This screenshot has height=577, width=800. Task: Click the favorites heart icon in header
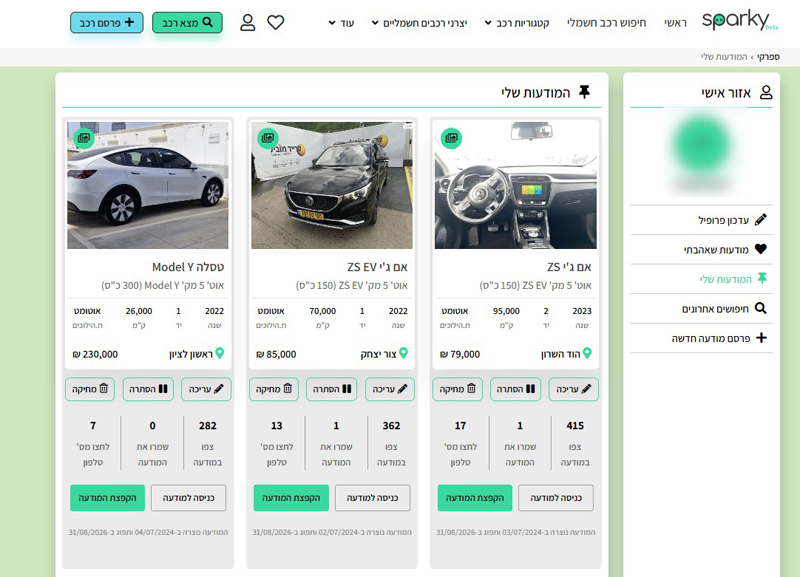276,22
